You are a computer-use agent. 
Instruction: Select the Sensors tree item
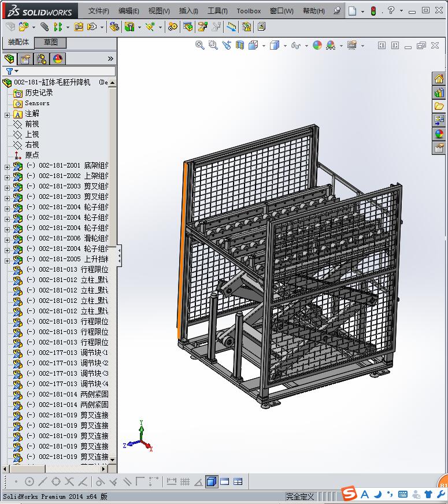coord(37,103)
